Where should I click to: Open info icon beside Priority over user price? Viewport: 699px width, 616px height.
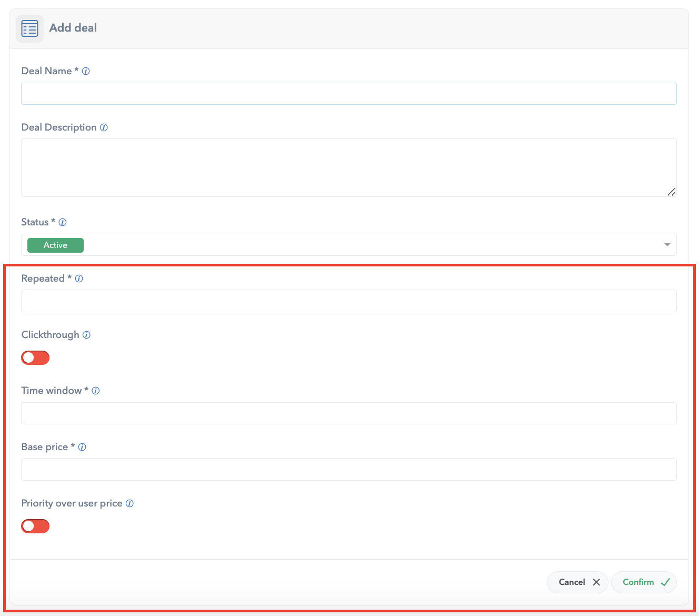tap(129, 503)
